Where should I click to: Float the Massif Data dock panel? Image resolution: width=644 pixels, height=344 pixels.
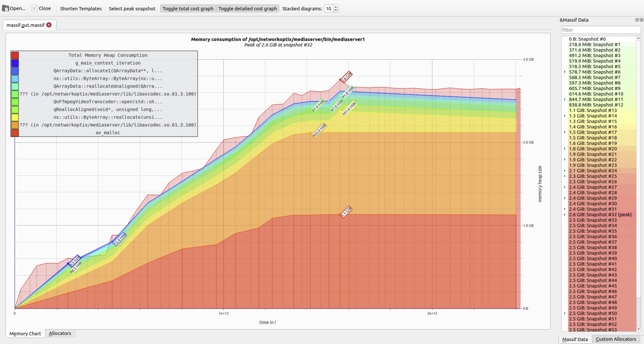(637, 20)
